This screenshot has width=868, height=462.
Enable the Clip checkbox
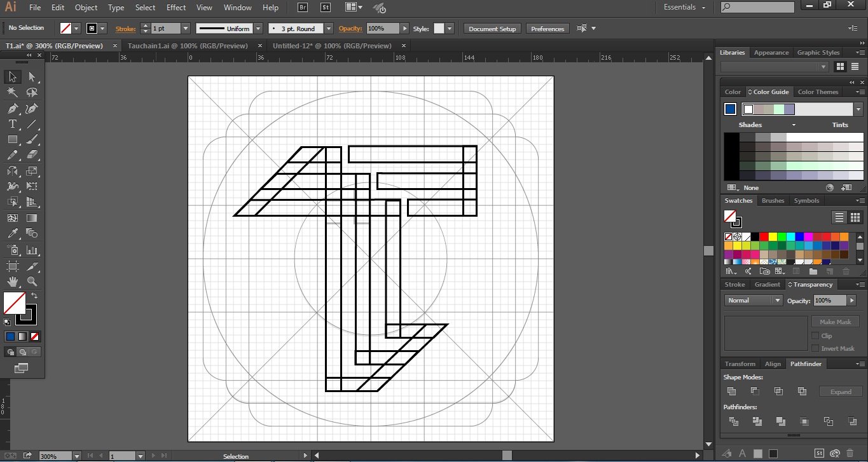coord(815,336)
